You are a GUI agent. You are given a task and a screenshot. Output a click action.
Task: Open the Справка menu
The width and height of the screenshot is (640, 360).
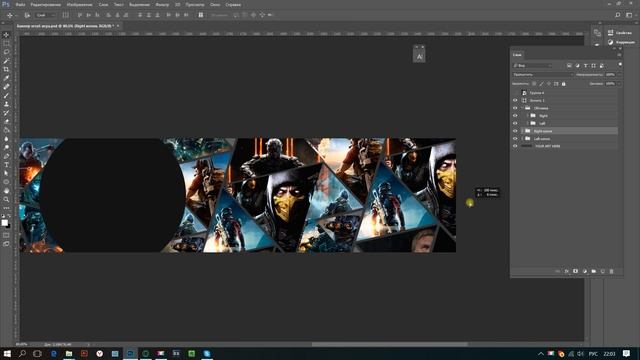tap(233, 5)
